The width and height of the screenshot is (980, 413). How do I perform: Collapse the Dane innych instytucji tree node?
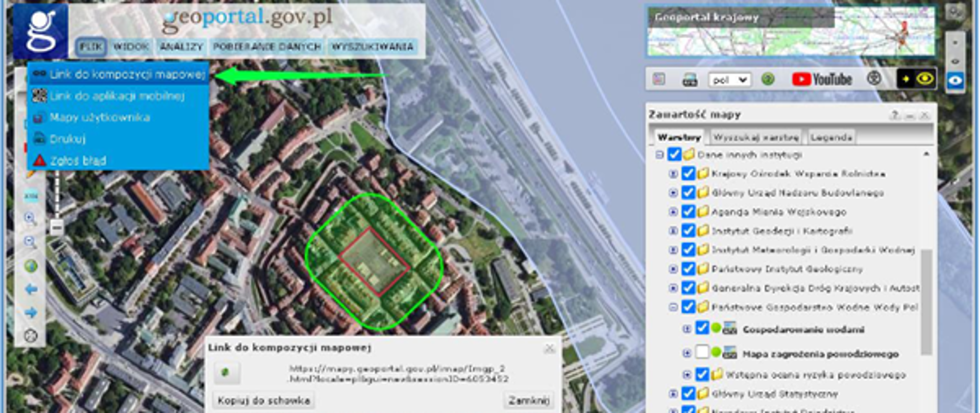(659, 154)
